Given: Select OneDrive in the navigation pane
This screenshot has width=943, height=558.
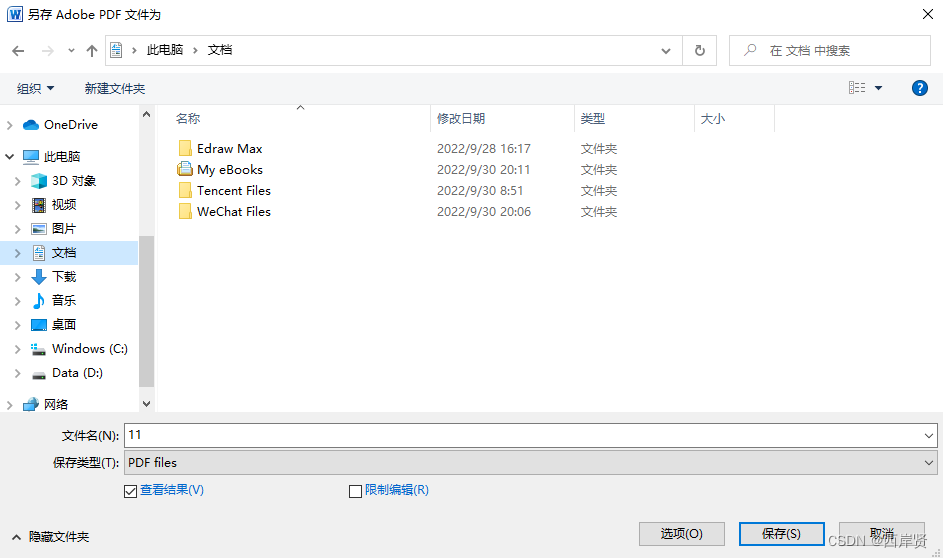Looking at the screenshot, I should [x=70, y=124].
